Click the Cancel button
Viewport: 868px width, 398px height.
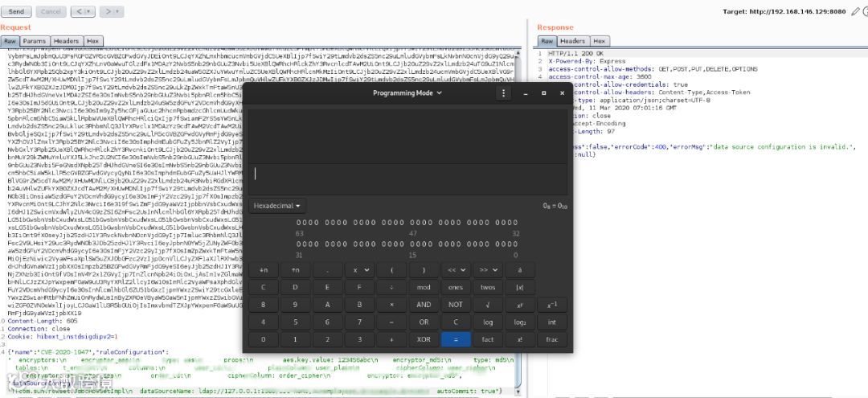pos(51,11)
